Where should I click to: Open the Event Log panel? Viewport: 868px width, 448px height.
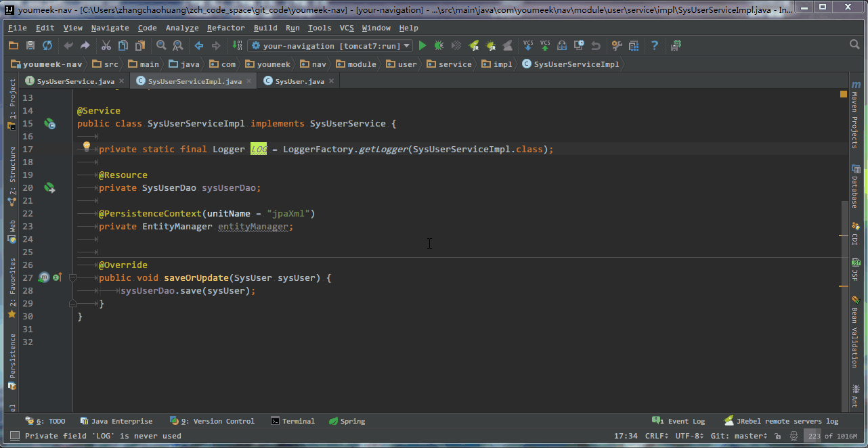[679, 421]
